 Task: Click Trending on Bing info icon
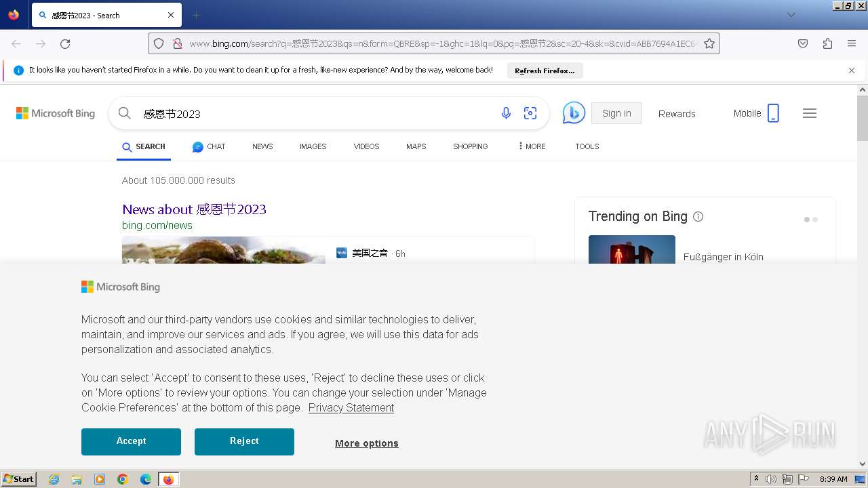(698, 216)
